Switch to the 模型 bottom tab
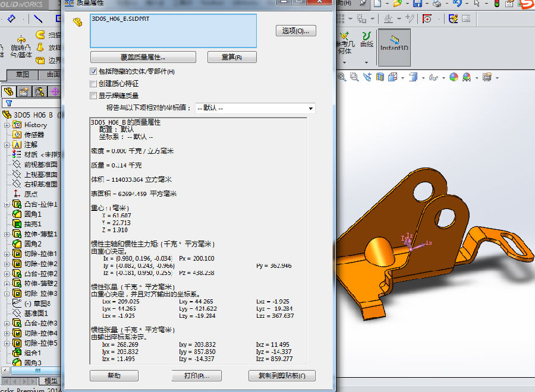 pyautogui.click(x=51, y=381)
